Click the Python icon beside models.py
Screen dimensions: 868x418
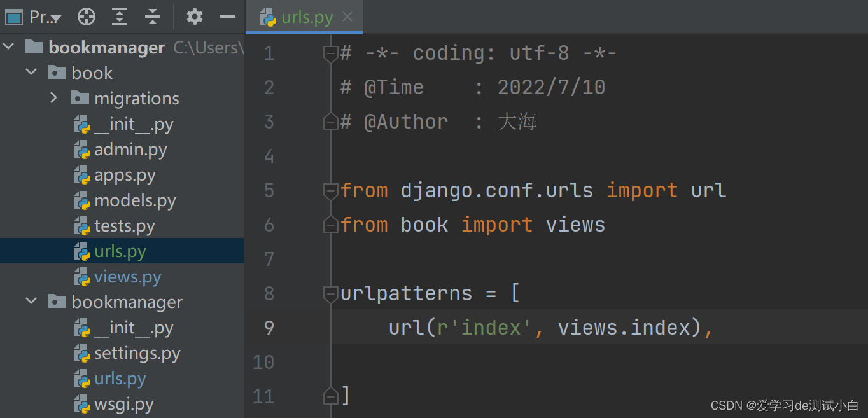tap(81, 201)
